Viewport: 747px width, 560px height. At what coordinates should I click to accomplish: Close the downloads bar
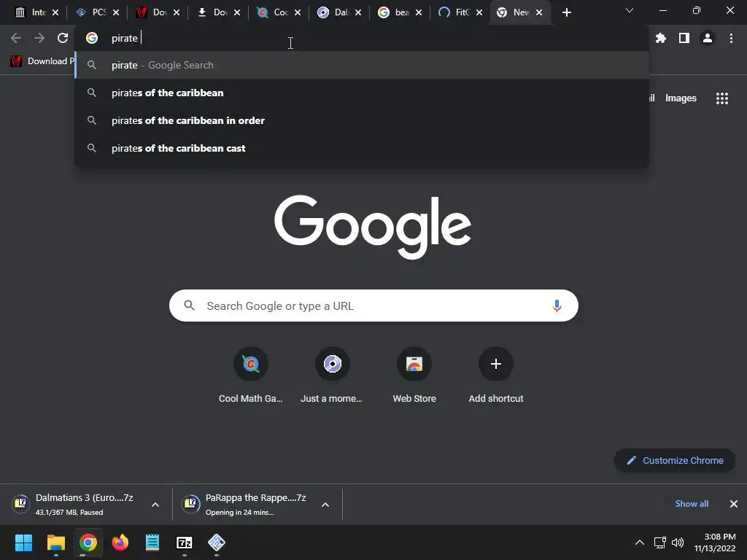(734, 504)
